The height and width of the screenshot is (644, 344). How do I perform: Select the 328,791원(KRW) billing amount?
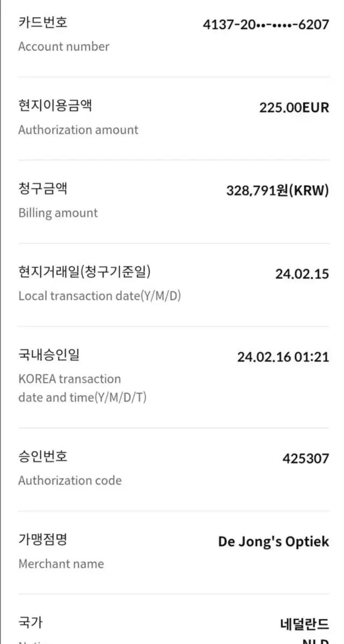click(277, 191)
